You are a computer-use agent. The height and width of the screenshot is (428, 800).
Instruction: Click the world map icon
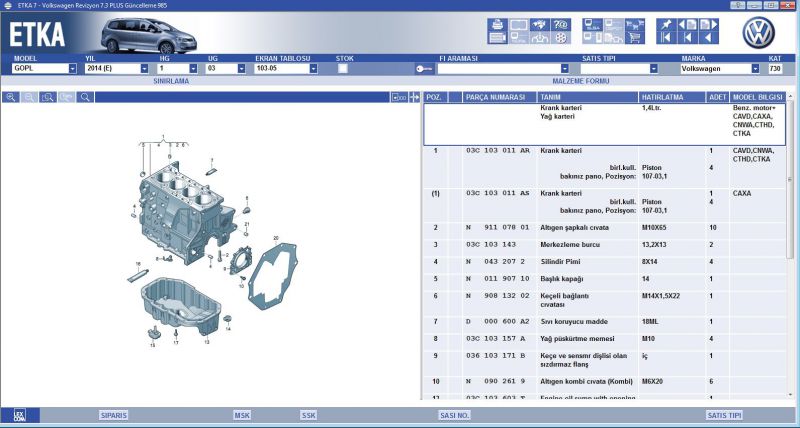pos(540,24)
